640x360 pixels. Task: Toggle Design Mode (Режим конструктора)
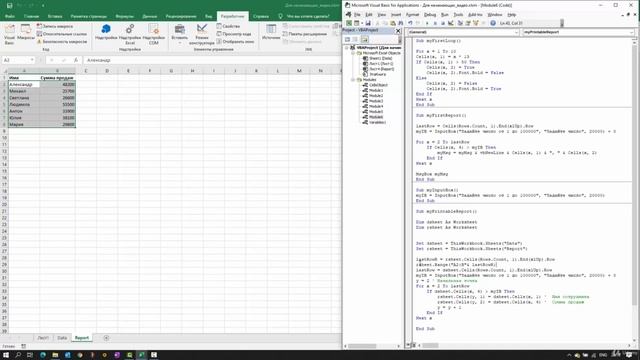click(x=202, y=34)
